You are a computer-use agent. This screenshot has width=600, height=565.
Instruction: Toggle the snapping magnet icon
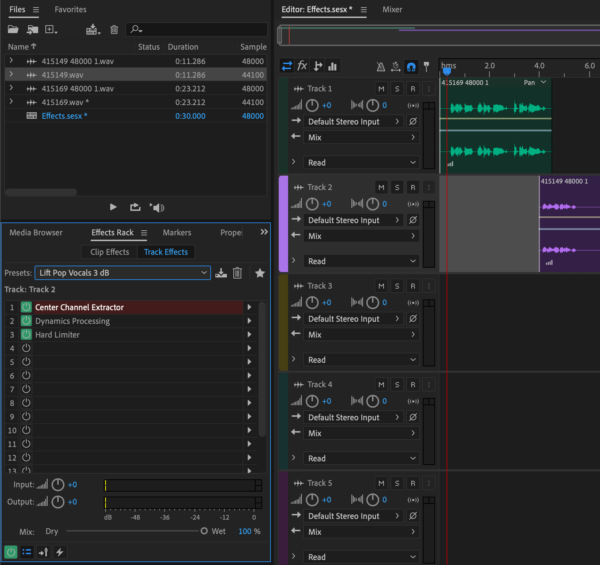[411, 67]
